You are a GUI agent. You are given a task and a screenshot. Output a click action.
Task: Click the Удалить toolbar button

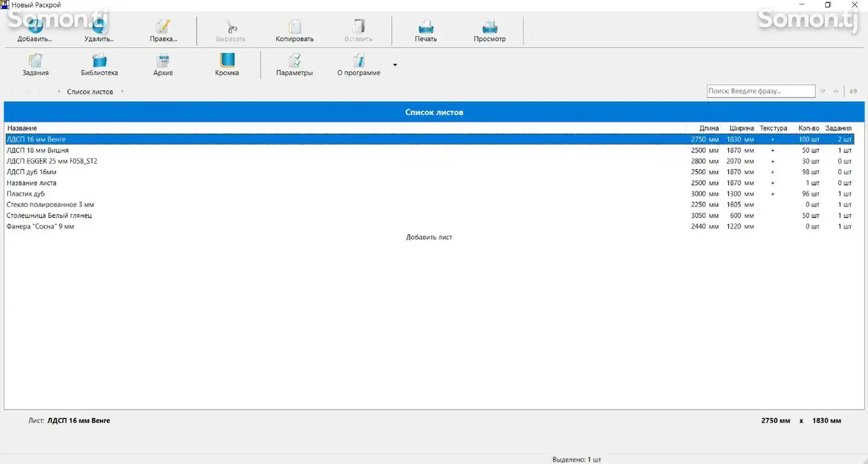pos(99,30)
